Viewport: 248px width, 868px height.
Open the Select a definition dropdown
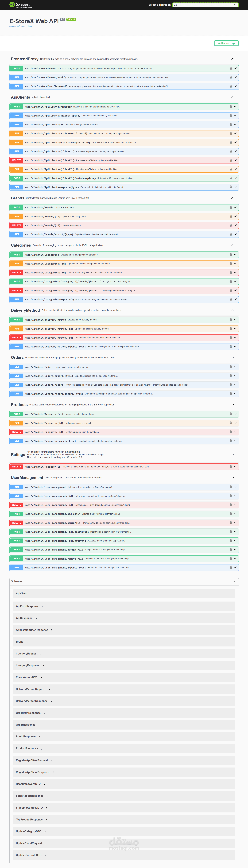(205, 5)
